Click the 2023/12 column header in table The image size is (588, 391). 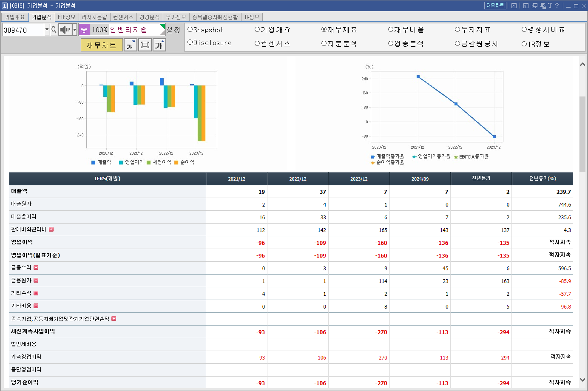tap(359, 179)
